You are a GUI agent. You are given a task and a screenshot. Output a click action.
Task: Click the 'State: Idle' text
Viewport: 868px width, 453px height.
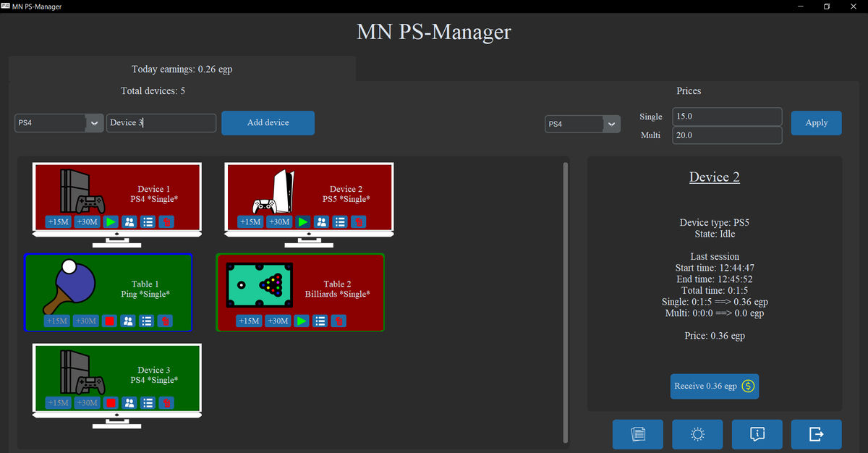[715, 234]
